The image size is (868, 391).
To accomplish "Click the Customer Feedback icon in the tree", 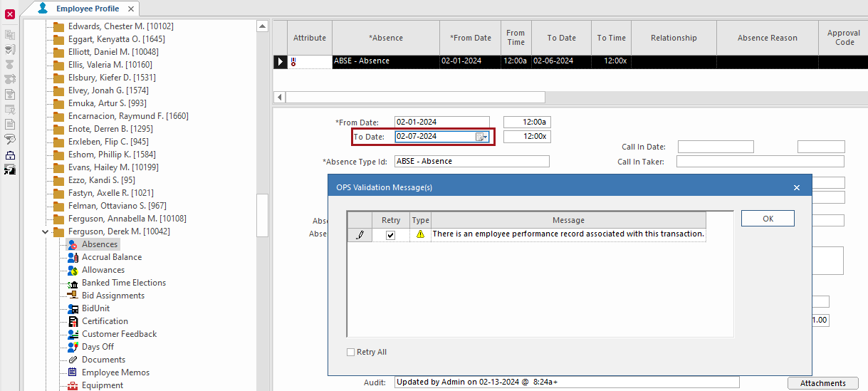I will coord(73,334).
